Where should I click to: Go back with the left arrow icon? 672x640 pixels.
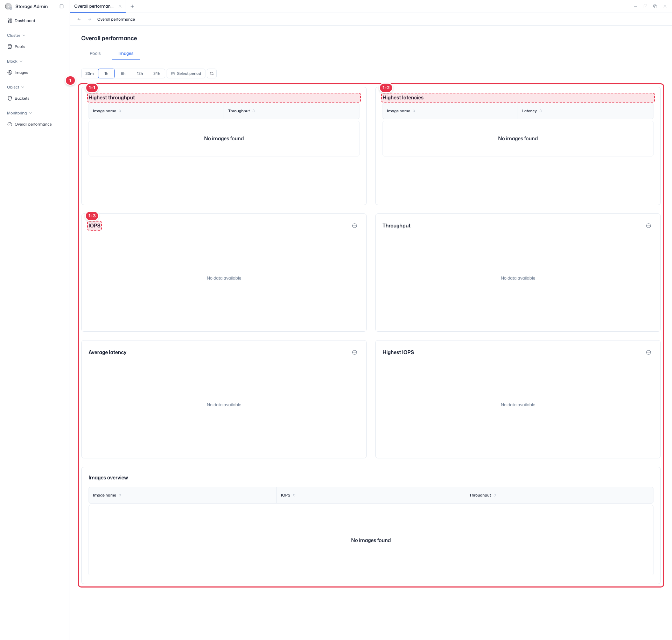click(x=79, y=19)
